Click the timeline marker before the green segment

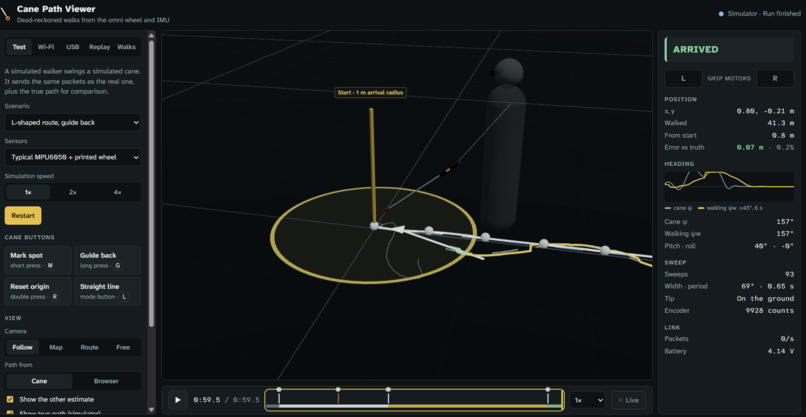coord(547,396)
